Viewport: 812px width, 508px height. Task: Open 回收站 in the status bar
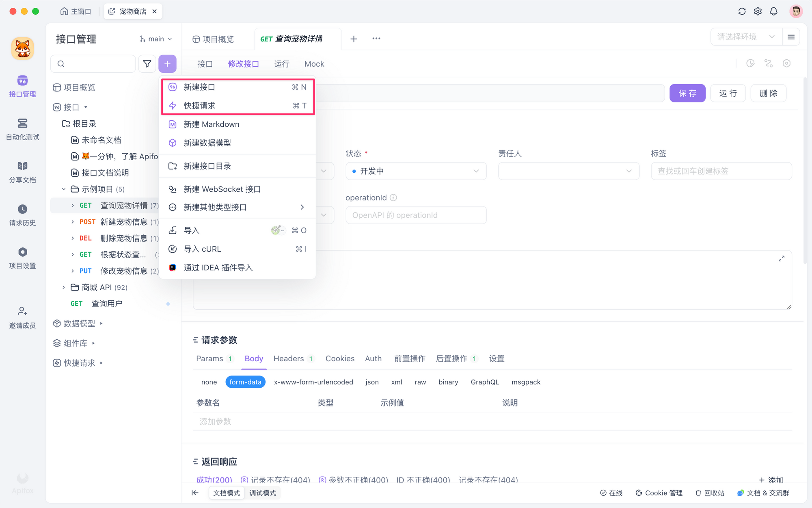click(x=710, y=493)
